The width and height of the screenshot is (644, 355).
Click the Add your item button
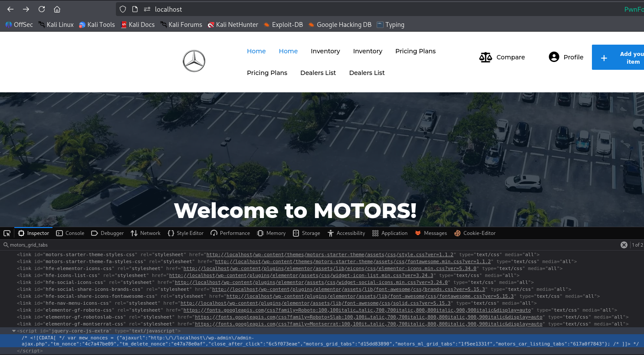tap(618, 58)
